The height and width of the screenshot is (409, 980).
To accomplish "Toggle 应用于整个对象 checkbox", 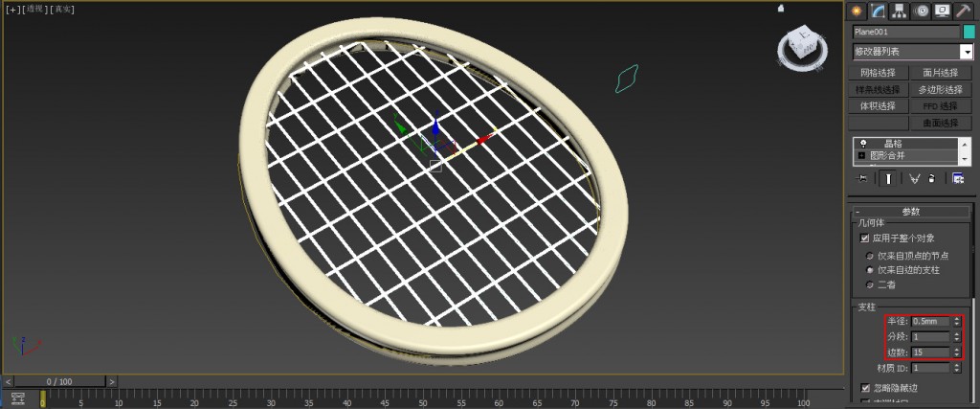I will 865,239.
